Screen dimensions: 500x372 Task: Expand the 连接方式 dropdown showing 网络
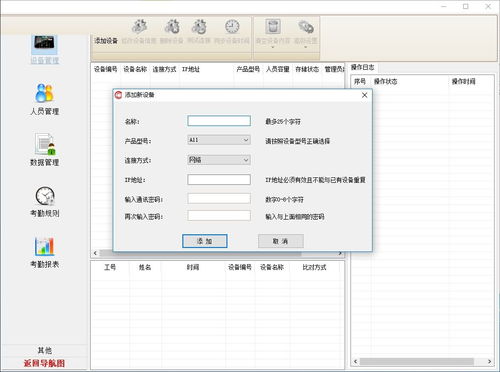point(219,160)
